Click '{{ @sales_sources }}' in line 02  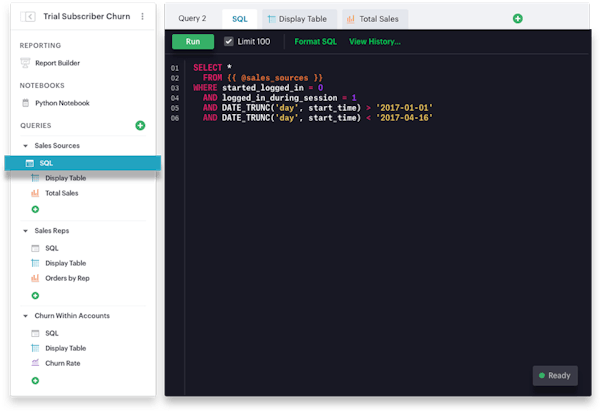[x=275, y=78]
